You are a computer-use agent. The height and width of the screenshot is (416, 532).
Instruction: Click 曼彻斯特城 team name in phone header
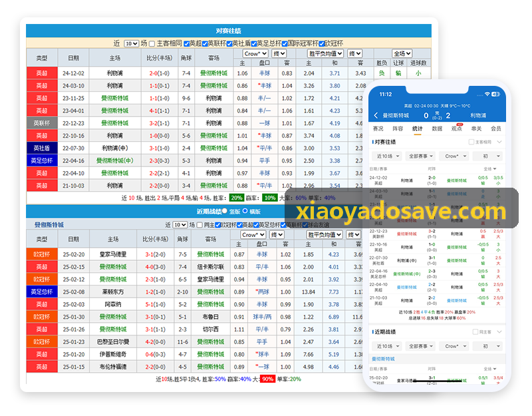pyautogui.click(x=396, y=115)
